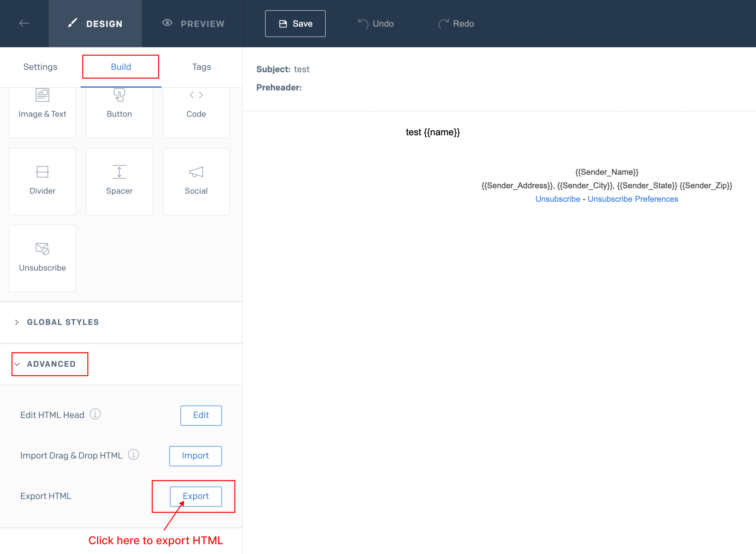Select the 'test {{name}}' text block

433,132
